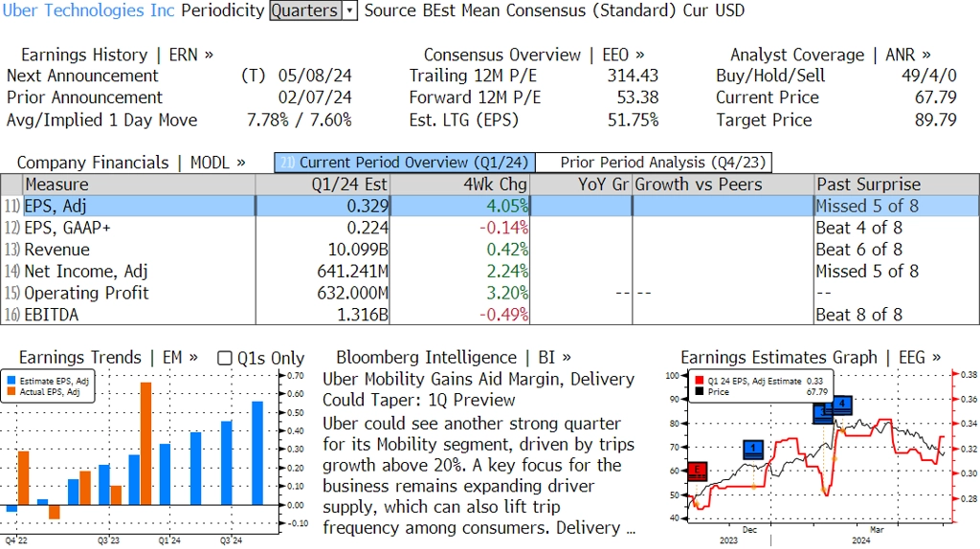The width and height of the screenshot is (980, 549).
Task: Click the YoY Gr column header
Action: (581, 185)
